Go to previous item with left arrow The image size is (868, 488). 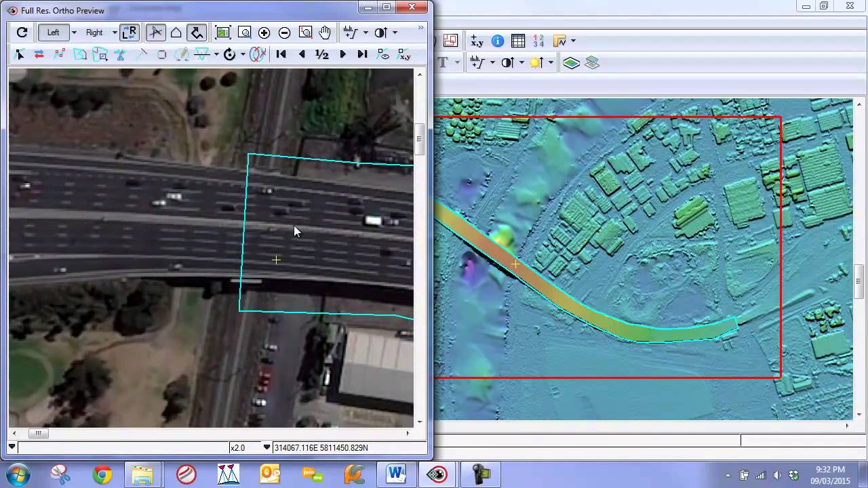pyautogui.click(x=302, y=54)
